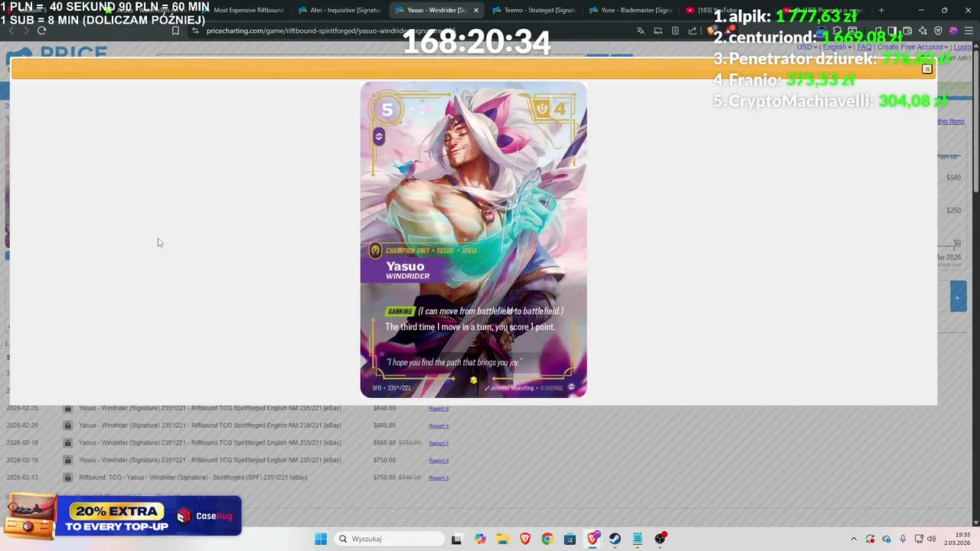
Task: Click the microphone tray icon
Action: coord(903,539)
